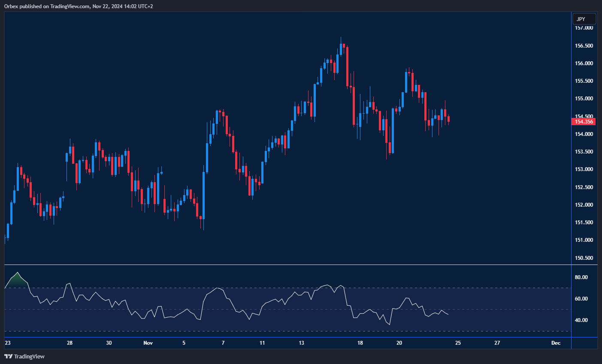Click the 13 date marker on time axis
Screen dimensions: 602x364
coord(302,343)
